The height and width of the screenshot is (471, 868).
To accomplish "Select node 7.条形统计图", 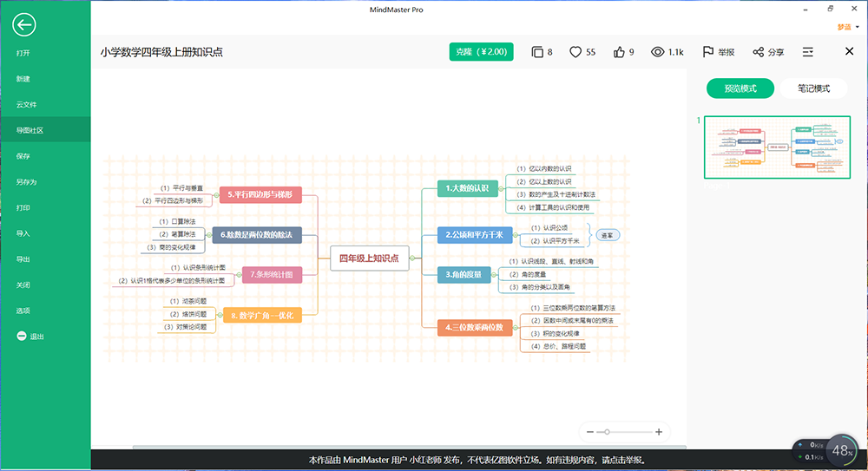I will pyautogui.click(x=272, y=274).
